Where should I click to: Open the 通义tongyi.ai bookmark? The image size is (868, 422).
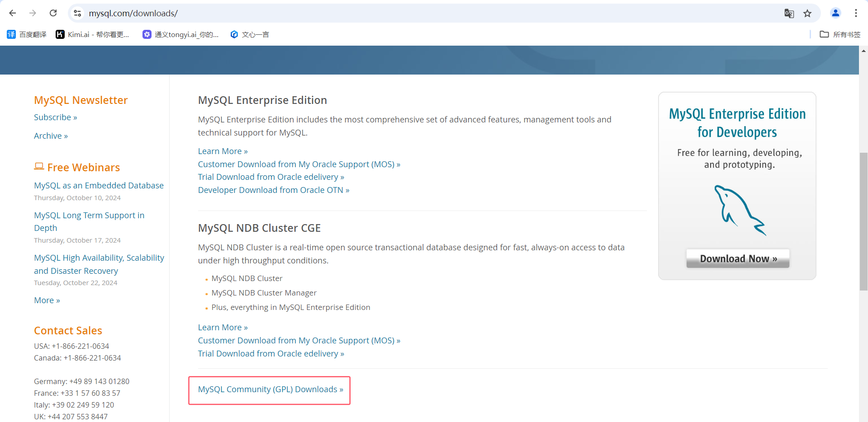tap(180, 34)
